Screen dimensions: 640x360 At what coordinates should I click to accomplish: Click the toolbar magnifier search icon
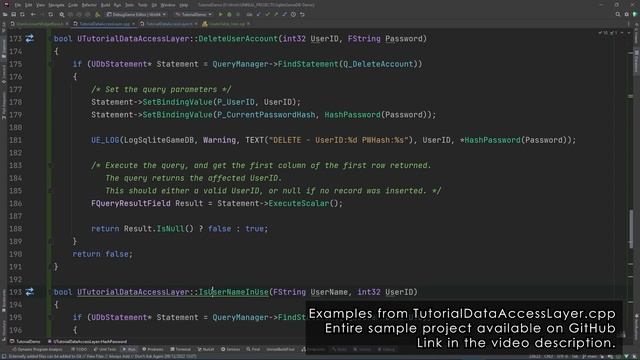pos(62,14)
